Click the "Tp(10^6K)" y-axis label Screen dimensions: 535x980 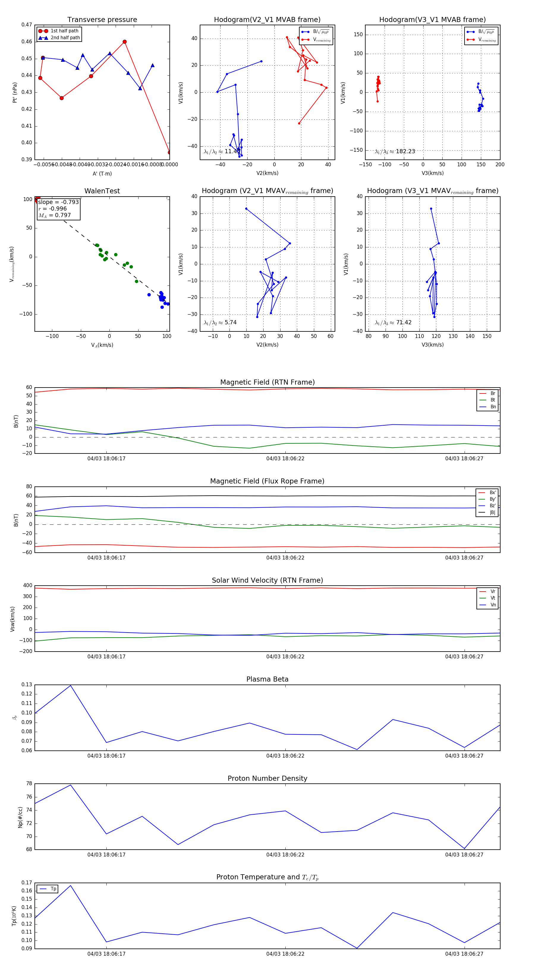click(x=14, y=916)
